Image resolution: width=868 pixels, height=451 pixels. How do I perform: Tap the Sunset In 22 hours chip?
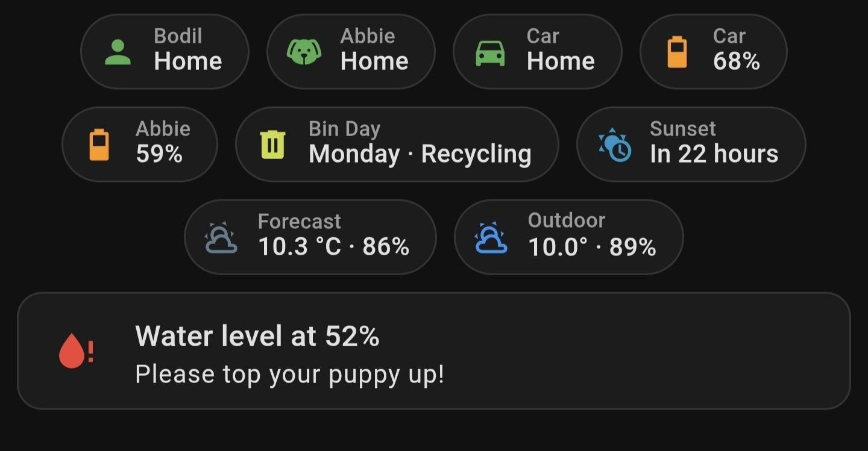click(691, 143)
